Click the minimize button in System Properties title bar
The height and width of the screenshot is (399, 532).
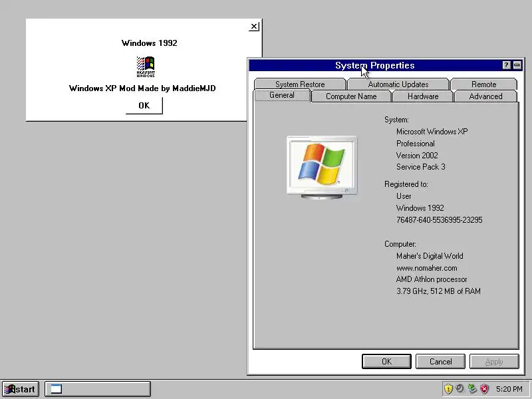pyautogui.click(x=517, y=65)
